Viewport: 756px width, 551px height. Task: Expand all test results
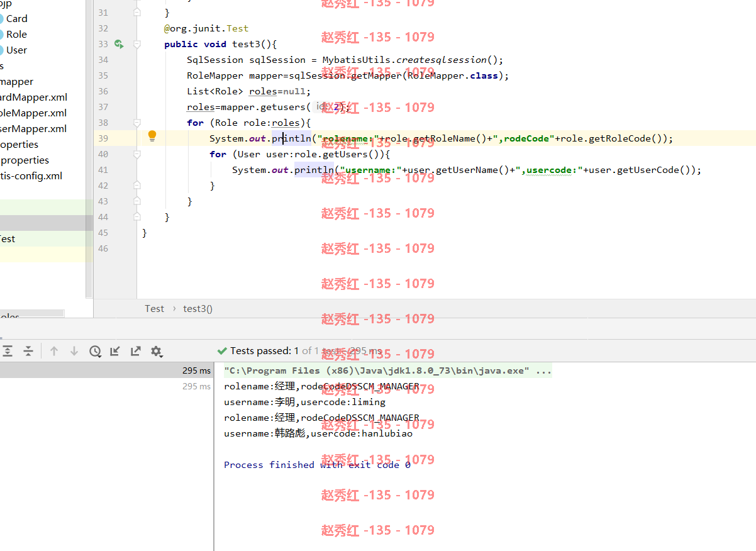tap(8, 351)
